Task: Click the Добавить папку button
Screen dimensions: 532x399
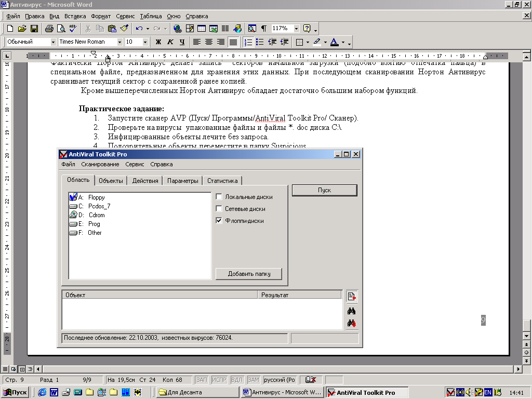Action: pyautogui.click(x=249, y=274)
